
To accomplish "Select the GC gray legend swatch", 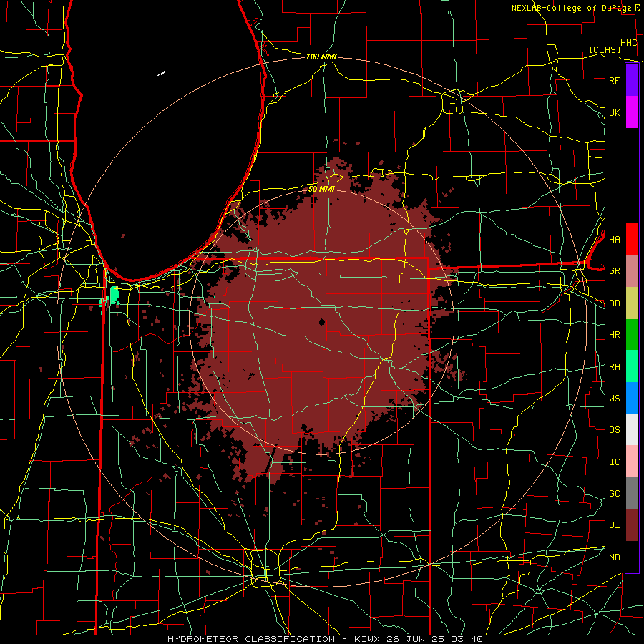I will point(632,493).
